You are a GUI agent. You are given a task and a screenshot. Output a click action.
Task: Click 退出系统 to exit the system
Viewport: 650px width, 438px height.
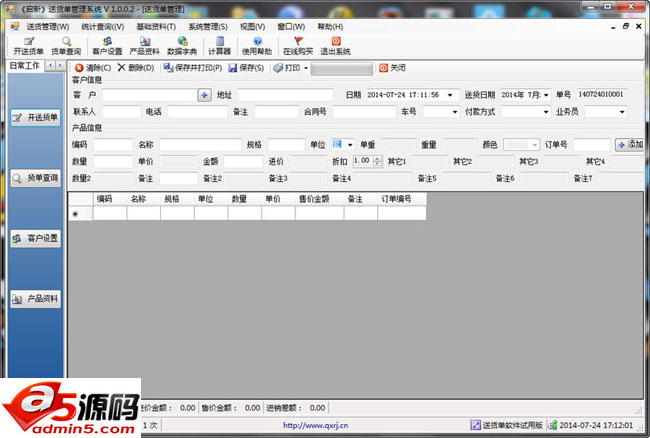[x=335, y=45]
